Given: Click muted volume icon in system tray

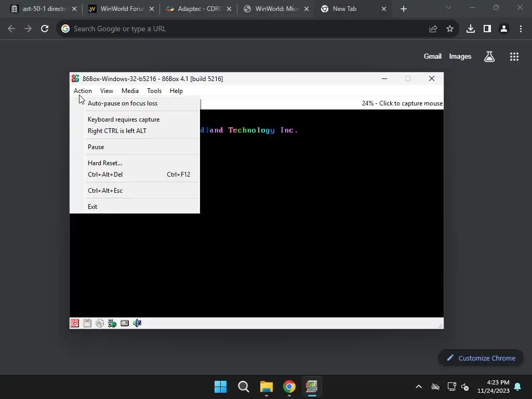Looking at the screenshot, I should (465, 387).
